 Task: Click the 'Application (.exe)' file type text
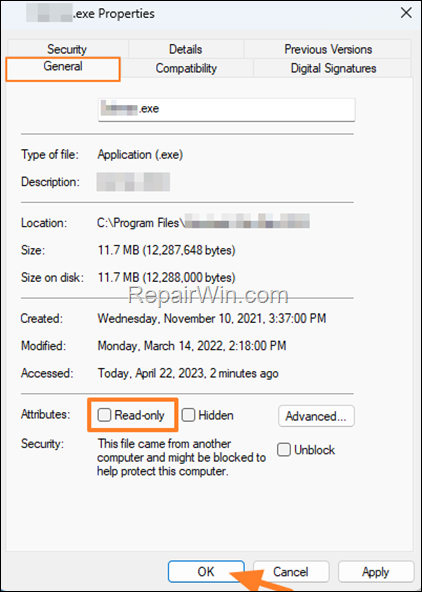(140, 155)
